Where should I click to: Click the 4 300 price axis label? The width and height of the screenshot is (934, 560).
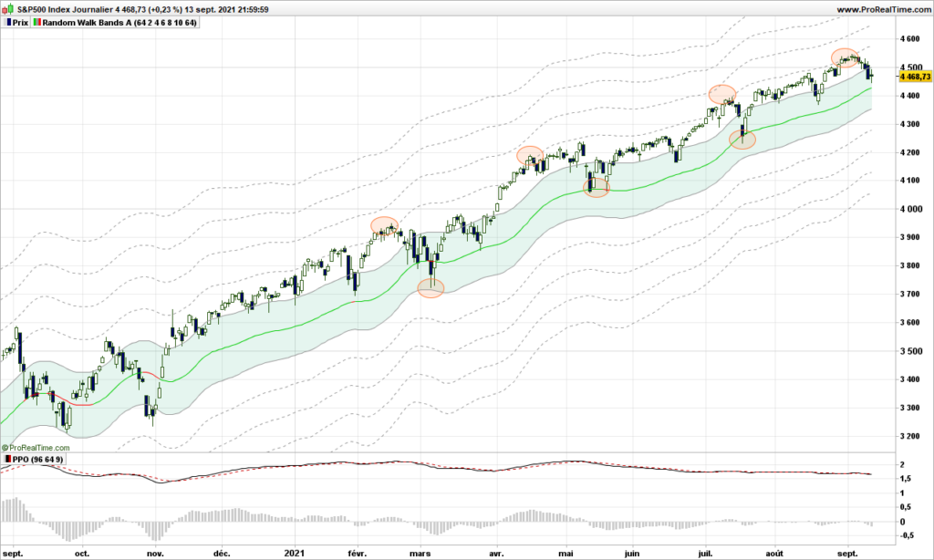[911, 124]
